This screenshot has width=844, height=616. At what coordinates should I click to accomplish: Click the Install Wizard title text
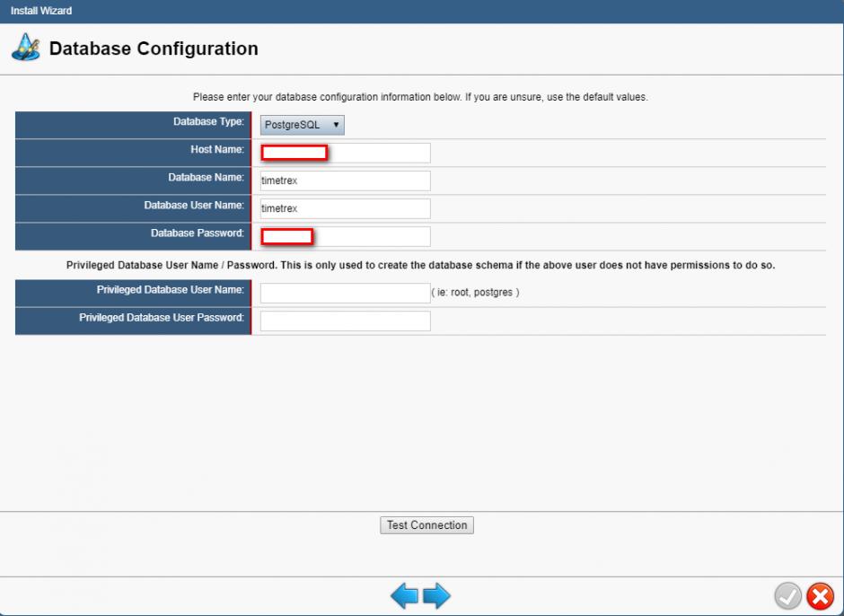click(41, 11)
